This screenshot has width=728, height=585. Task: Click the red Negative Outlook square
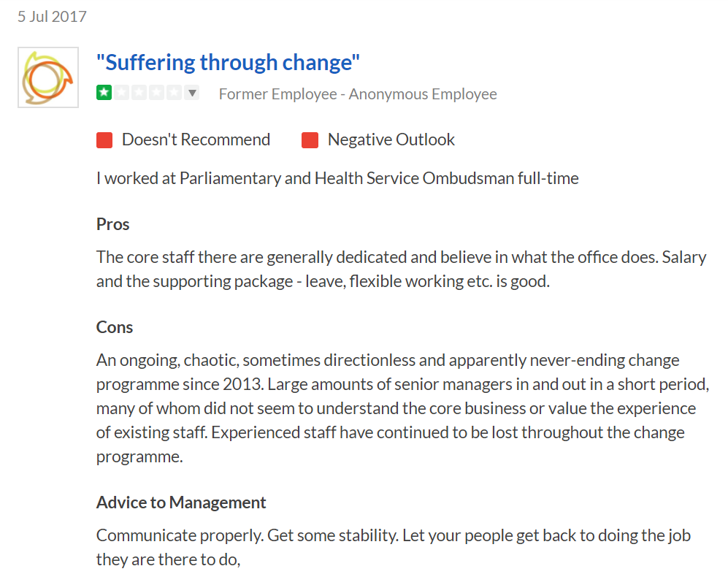tap(310, 139)
